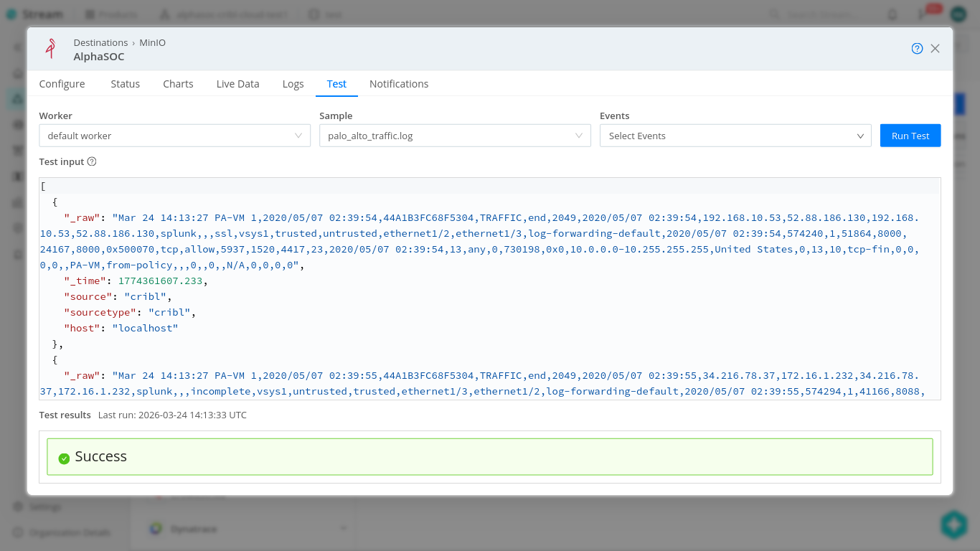Click the Destinations breadcrumb link
Screen dimensions: 980x551
click(100, 43)
